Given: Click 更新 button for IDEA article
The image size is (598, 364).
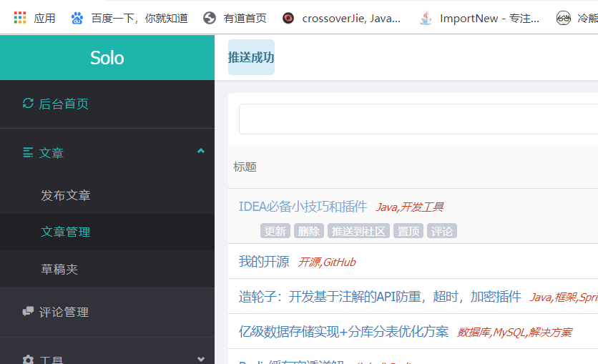Looking at the screenshot, I should 275,231.
